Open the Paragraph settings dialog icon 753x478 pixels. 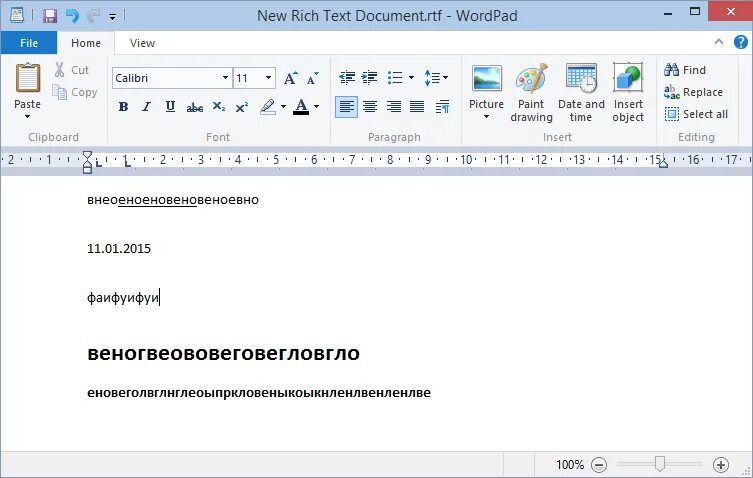point(442,107)
